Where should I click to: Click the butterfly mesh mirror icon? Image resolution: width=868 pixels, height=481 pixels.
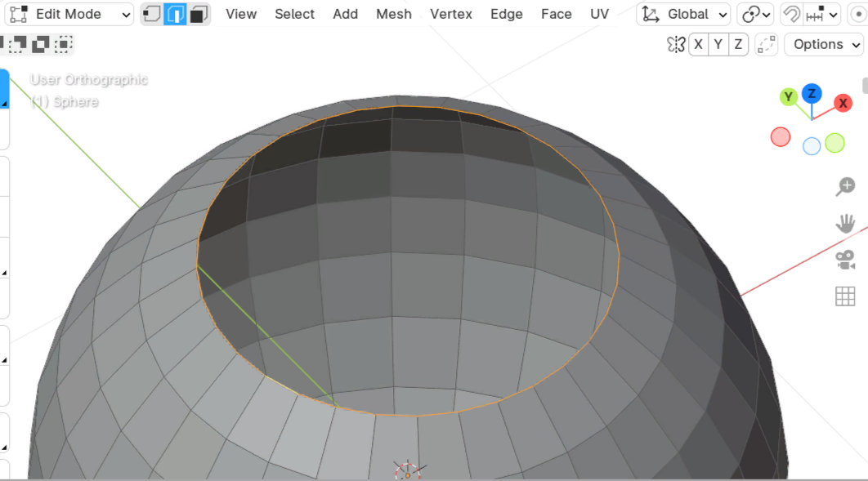(676, 44)
